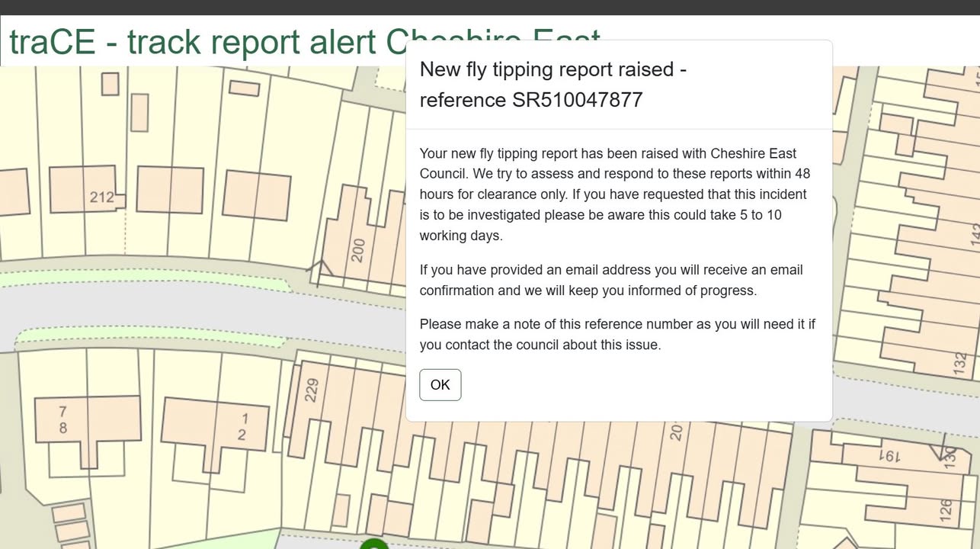Click the green map marker at the bottom
The width and height of the screenshot is (980, 549).
click(x=374, y=544)
